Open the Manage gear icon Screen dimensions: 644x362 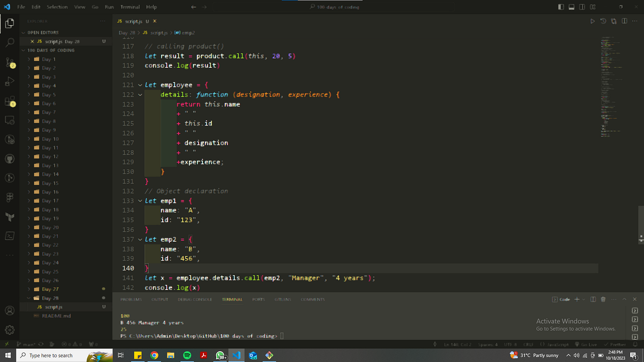(9, 330)
